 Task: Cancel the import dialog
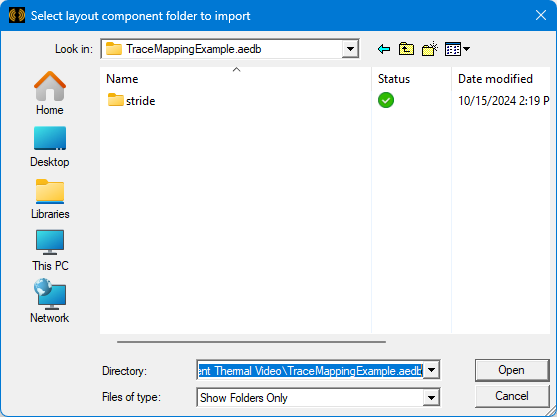coord(512,396)
